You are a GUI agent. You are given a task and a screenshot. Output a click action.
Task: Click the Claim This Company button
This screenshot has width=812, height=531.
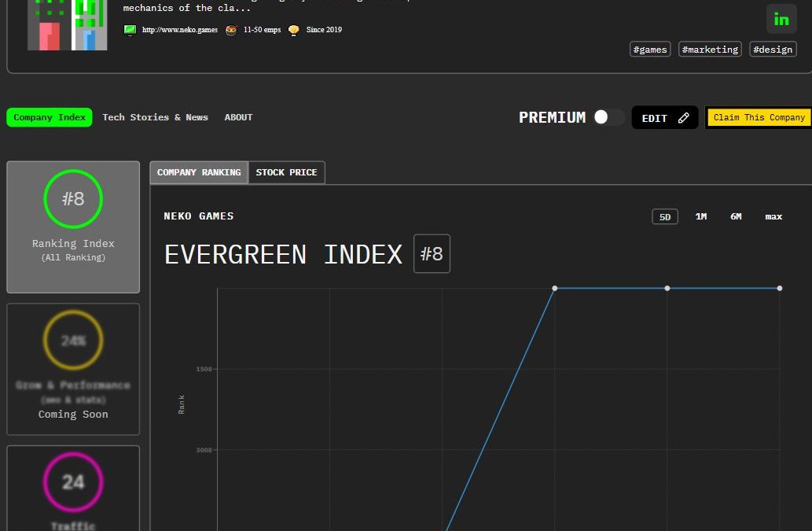[759, 117]
